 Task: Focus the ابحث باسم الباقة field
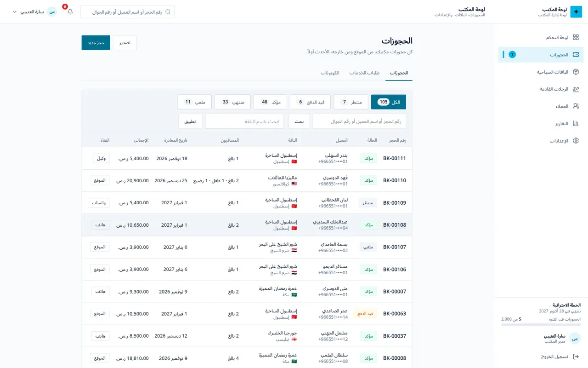[244, 121]
